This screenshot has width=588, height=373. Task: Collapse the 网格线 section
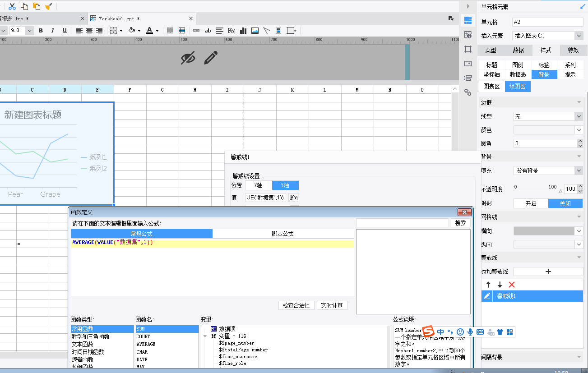579,217
